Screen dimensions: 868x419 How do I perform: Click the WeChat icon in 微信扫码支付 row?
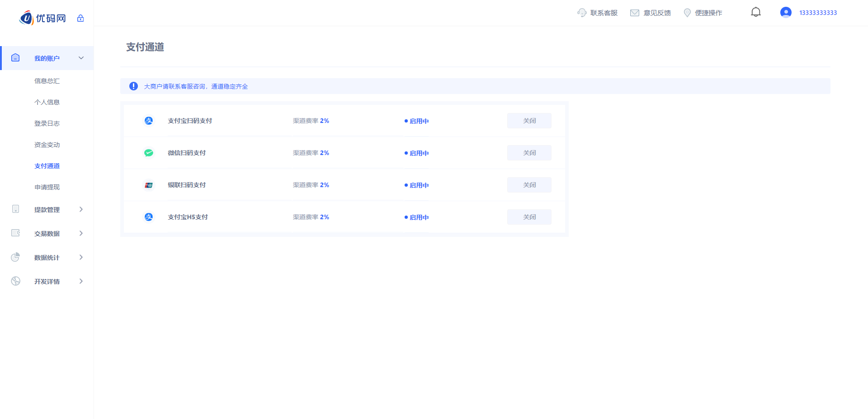click(x=149, y=153)
